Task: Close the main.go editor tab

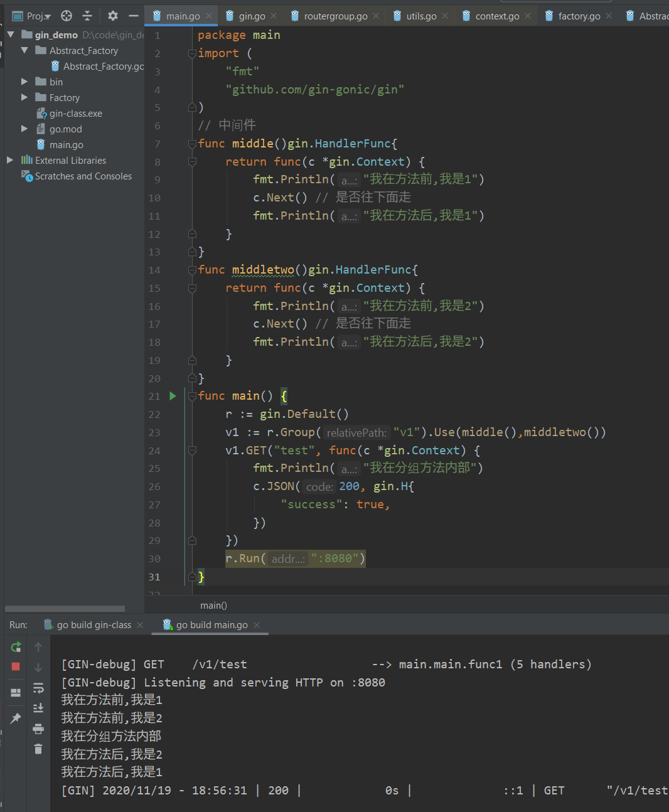Action: 209,16
